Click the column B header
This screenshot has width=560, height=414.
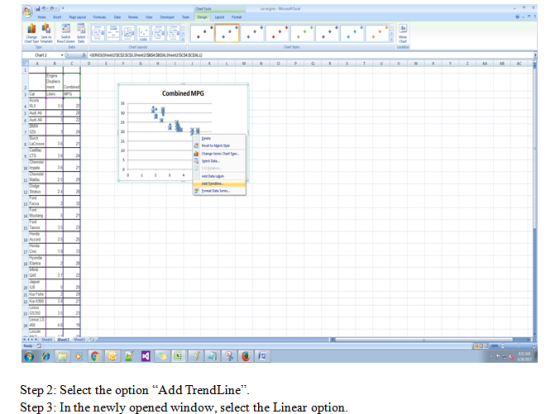[x=55, y=64]
